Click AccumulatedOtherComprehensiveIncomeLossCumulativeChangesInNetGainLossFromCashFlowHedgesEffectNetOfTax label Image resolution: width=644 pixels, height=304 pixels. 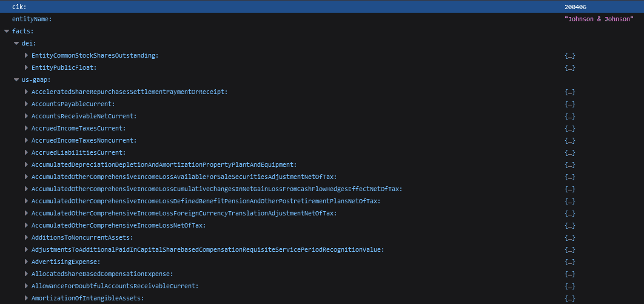pos(217,189)
